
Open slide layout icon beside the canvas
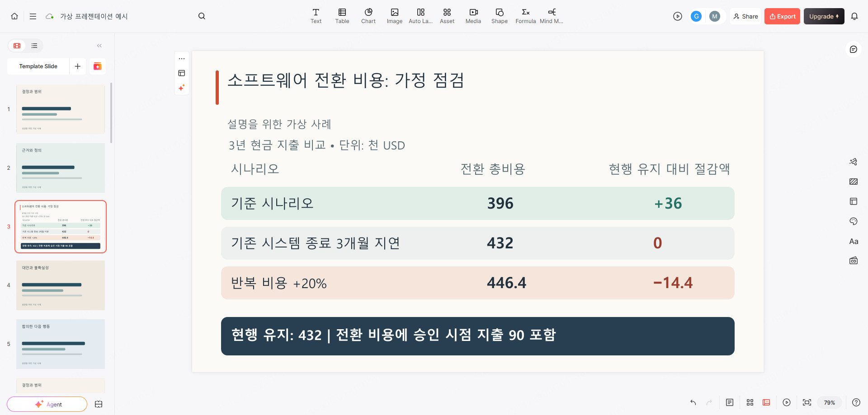pos(182,73)
